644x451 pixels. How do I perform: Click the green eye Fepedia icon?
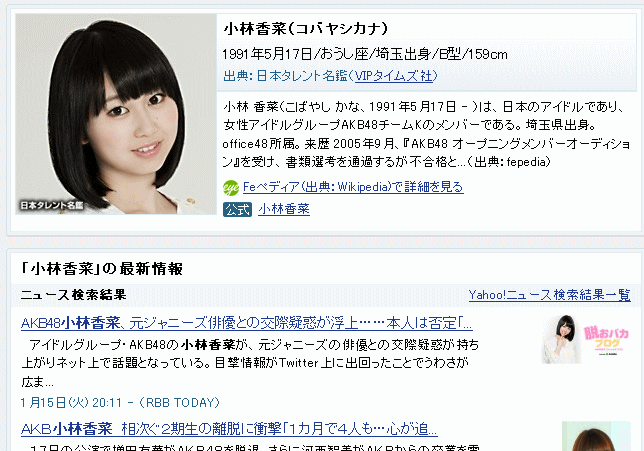pos(231,188)
